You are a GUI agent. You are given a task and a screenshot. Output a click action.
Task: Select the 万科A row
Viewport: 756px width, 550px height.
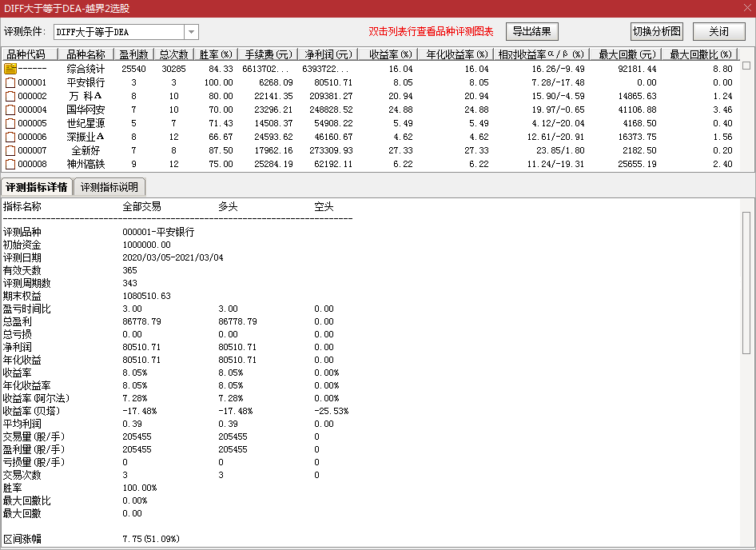coord(372,96)
